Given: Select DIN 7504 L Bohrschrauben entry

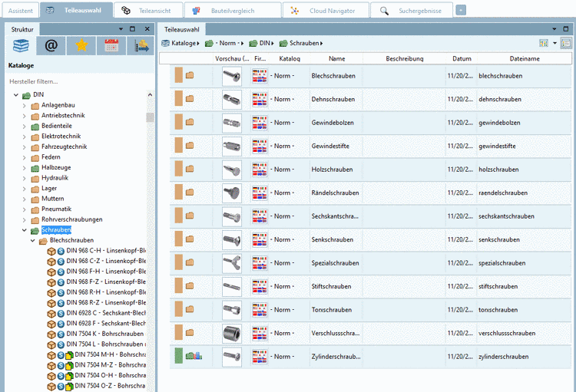Looking at the screenshot, I should click(x=106, y=344).
